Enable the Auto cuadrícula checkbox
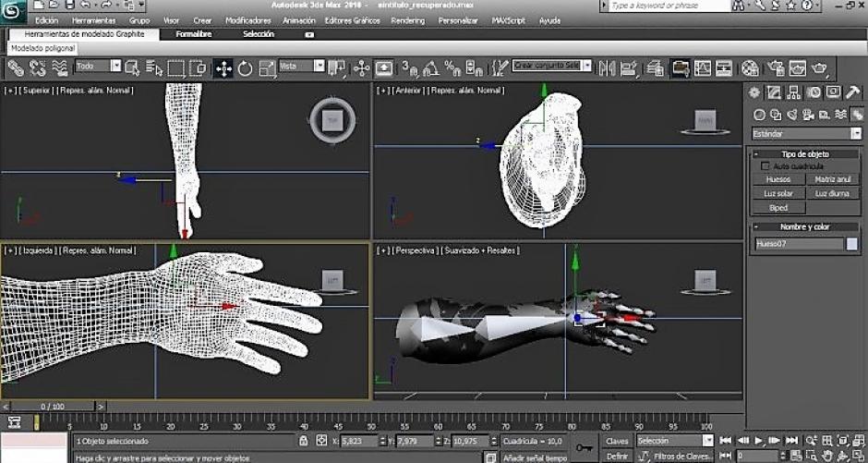Screen dimensions: 868x463 (766, 166)
